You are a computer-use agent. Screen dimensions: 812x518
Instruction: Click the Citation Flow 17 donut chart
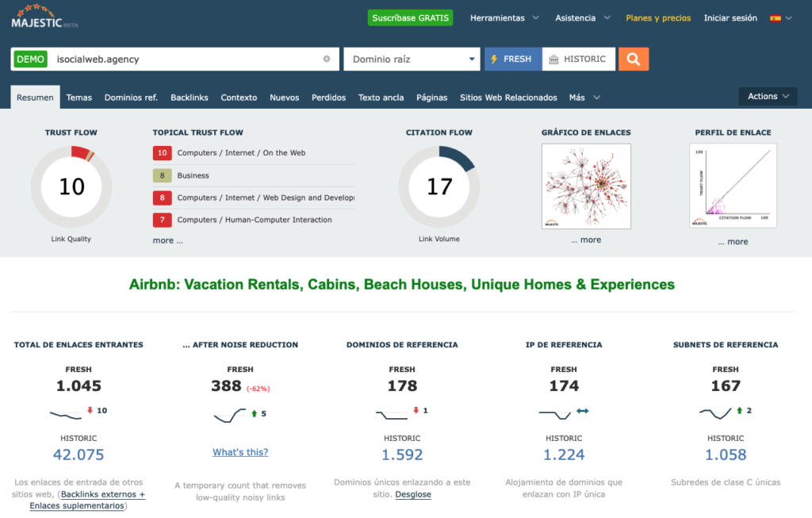pyautogui.click(x=439, y=186)
